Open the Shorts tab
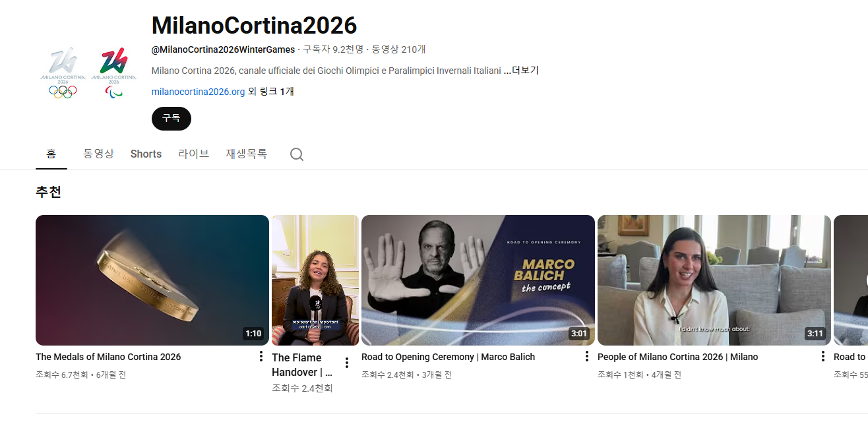This screenshot has height=428, width=868. (146, 154)
